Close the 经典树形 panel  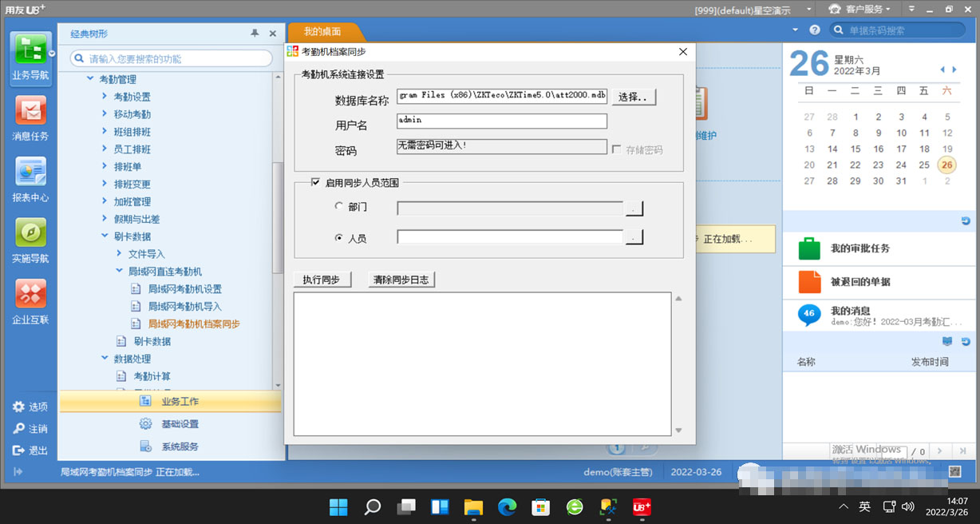tap(273, 34)
